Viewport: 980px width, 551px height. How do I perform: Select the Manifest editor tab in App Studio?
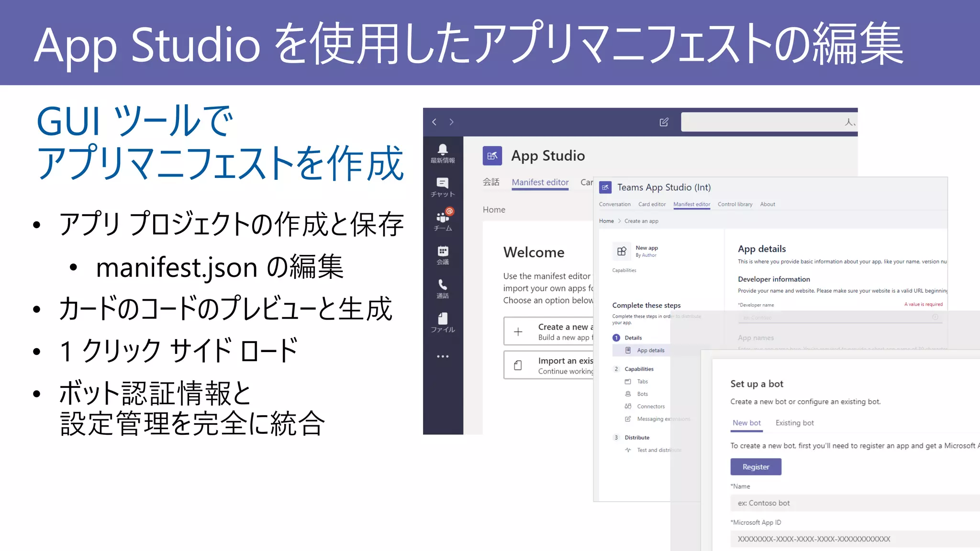(x=540, y=182)
